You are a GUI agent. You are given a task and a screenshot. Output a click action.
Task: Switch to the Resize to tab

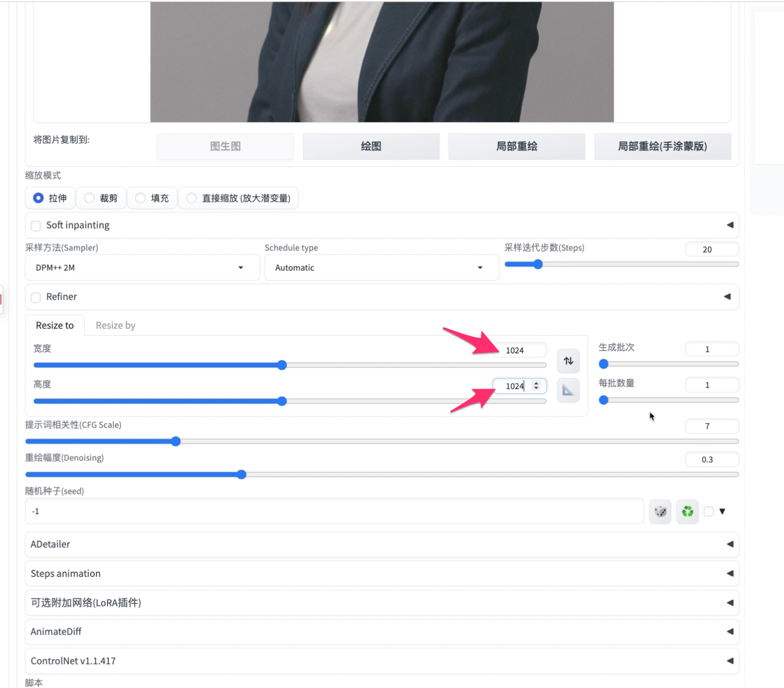[x=55, y=325]
